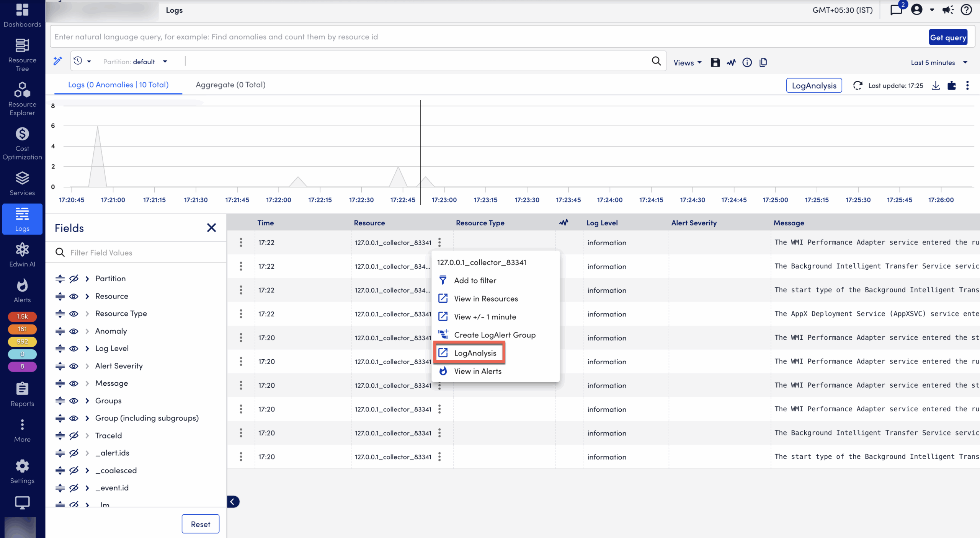
Task: Select the orange 1.5k alert count badge
Action: (x=22, y=316)
